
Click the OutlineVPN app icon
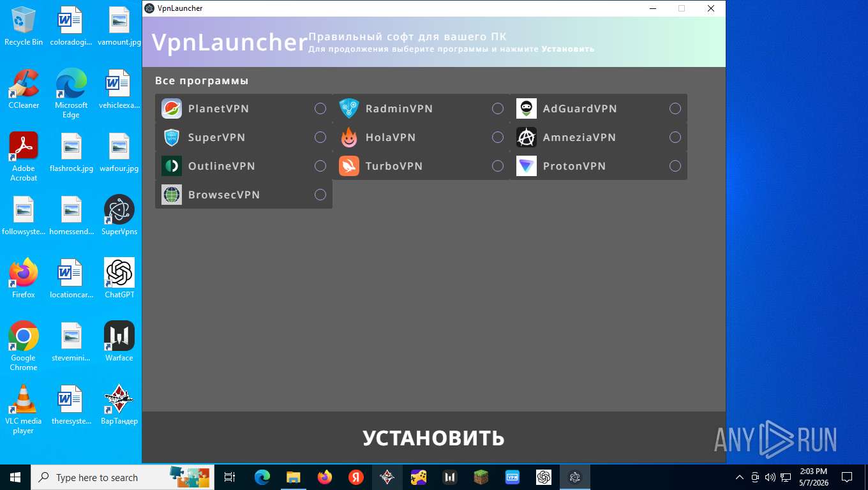point(172,166)
